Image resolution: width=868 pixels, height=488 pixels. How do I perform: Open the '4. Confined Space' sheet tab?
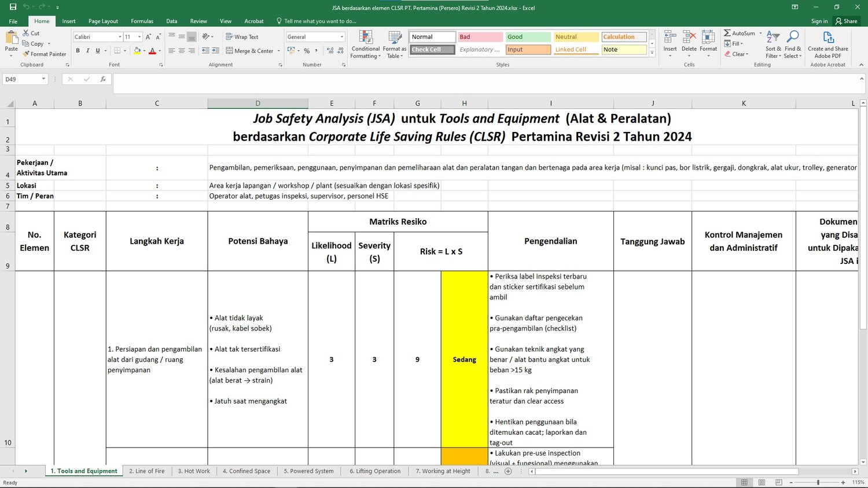tap(247, 471)
